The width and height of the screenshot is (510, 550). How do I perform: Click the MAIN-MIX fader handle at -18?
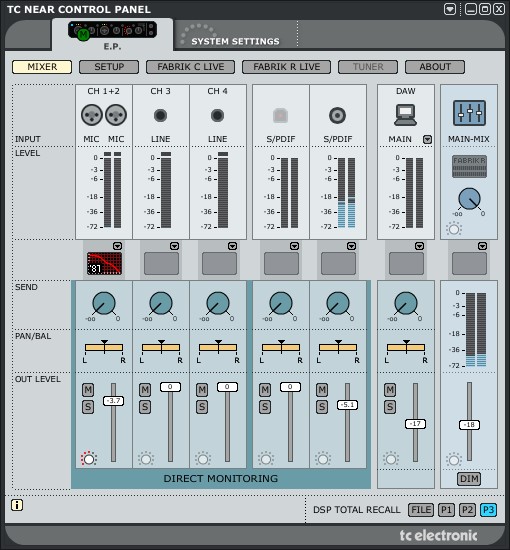coord(469,425)
